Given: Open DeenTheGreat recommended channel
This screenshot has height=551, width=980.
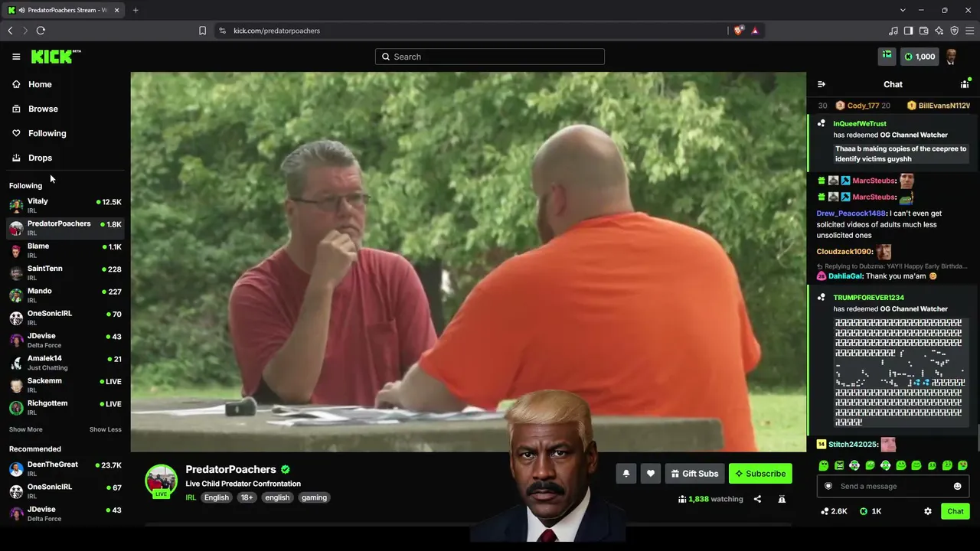Looking at the screenshot, I should pos(65,468).
